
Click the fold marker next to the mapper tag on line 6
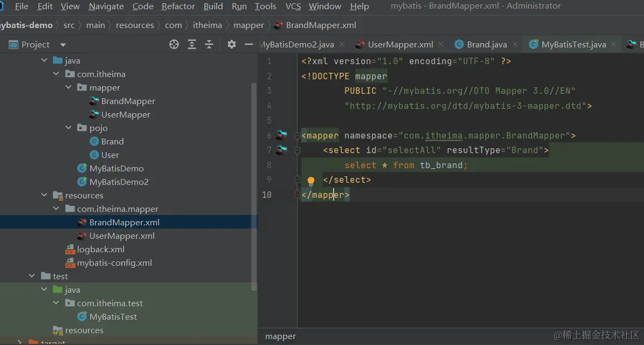point(297,136)
